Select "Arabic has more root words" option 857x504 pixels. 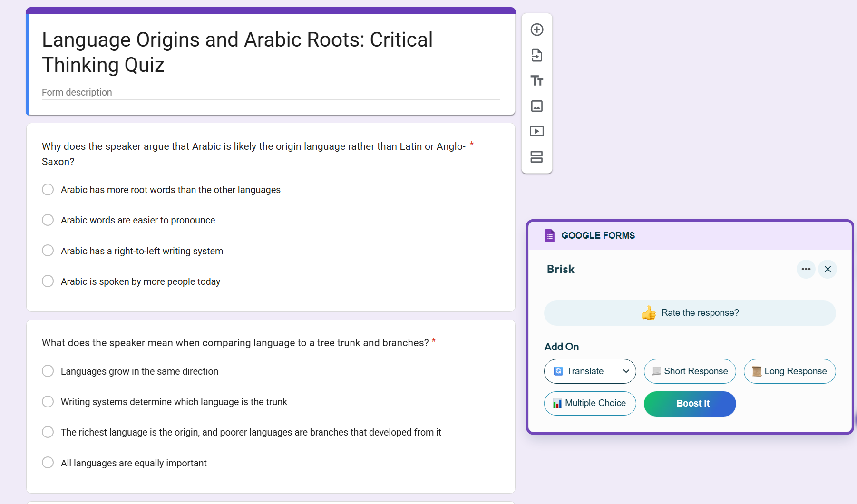click(x=48, y=190)
